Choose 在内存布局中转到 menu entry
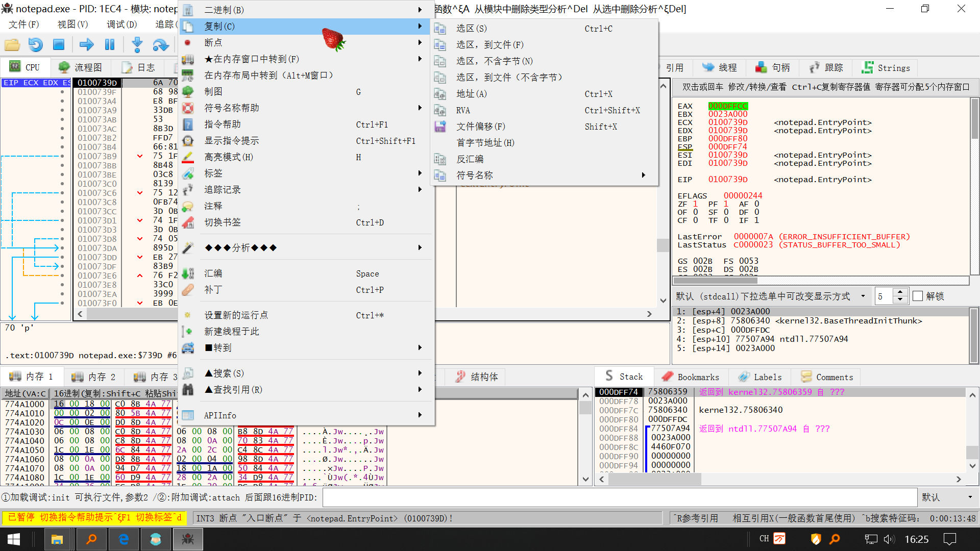980x551 pixels. 306,76
